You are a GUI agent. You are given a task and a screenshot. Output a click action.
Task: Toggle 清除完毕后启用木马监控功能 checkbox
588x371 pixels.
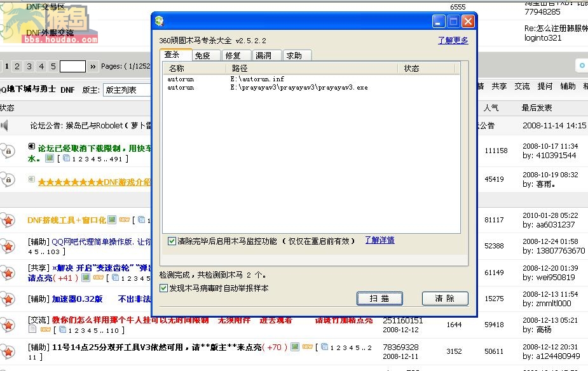click(x=172, y=241)
